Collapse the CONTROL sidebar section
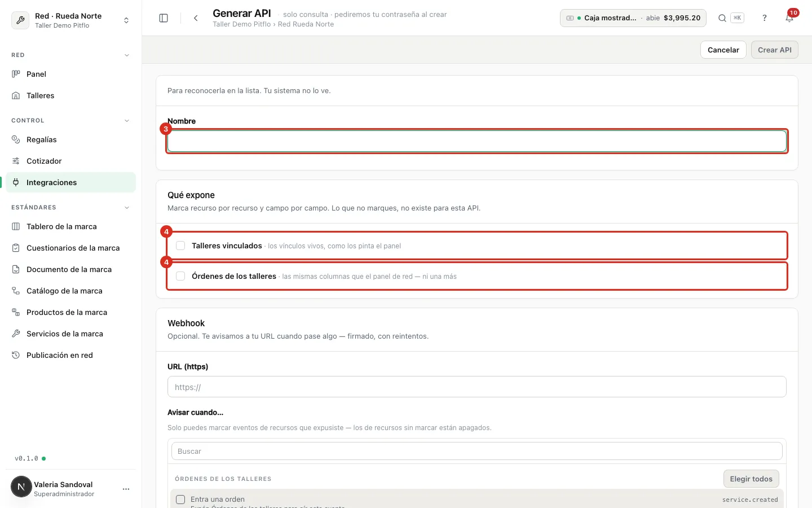The width and height of the screenshot is (812, 508). click(x=127, y=121)
